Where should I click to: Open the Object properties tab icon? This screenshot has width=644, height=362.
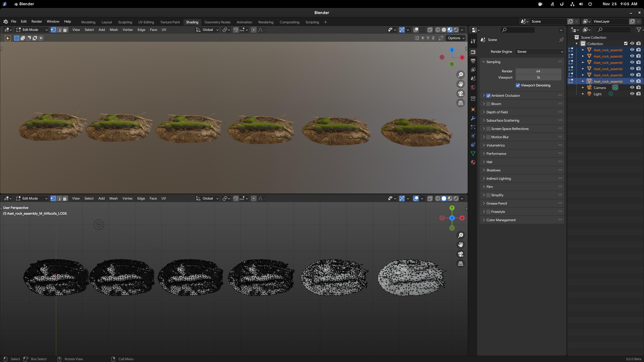point(473,109)
